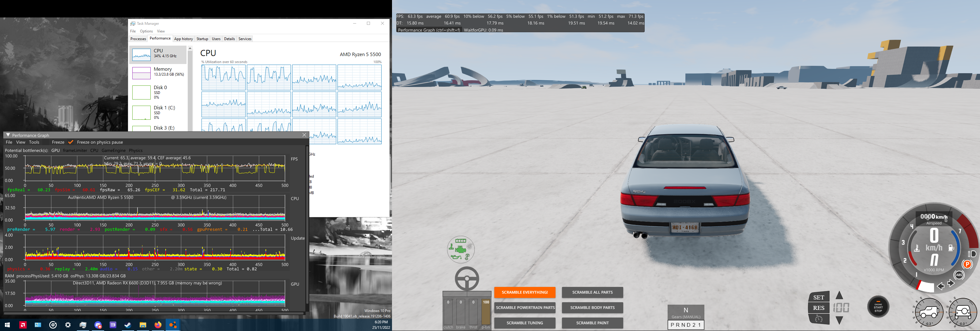
Task: Select the CPU item in Task Manager sidebar
Action: (158, 55)
